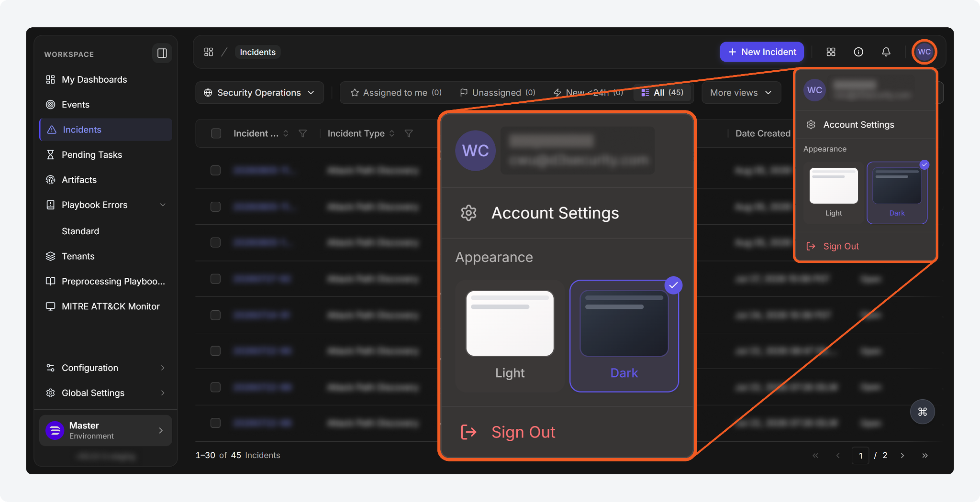Open the info circle icon in top bar

coord(858,52)
